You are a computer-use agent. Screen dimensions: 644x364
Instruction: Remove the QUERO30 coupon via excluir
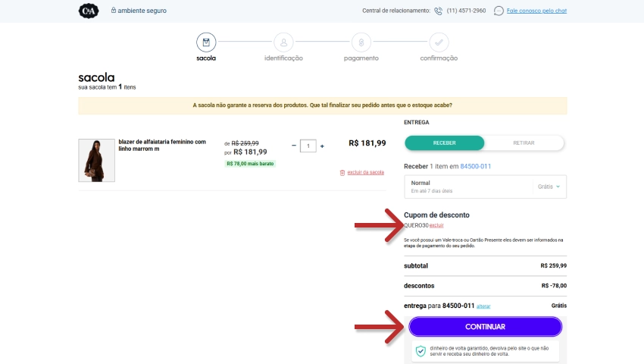coord(436,226)
